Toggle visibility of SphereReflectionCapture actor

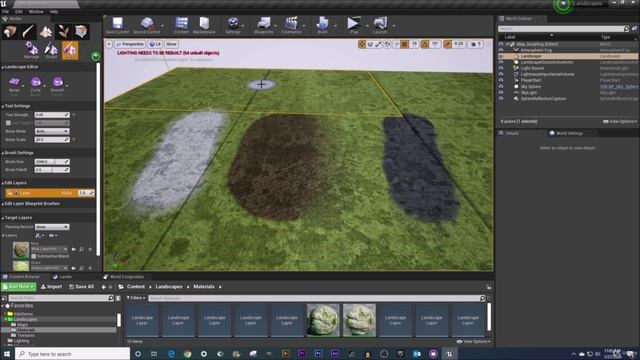(x=501, y=99)
